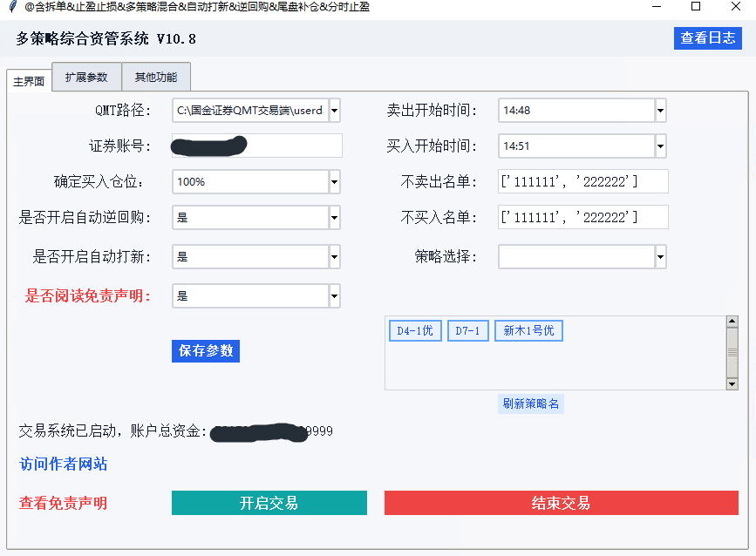This screenshot has width=756, height=556.
Task: Click the 100% position value field
Action: (x=251, y=181)
